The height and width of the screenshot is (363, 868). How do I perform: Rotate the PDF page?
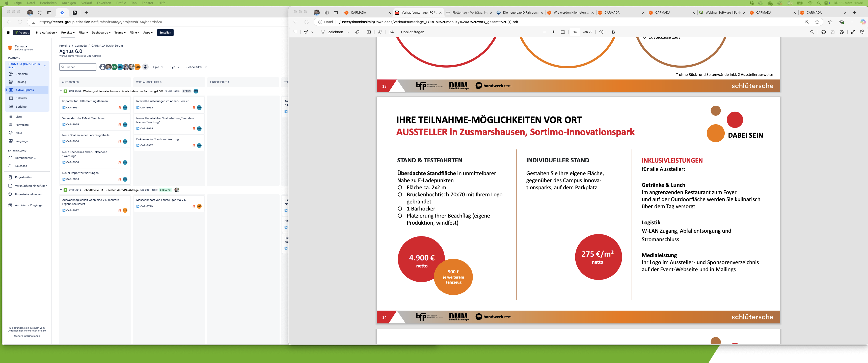[602, 32]
